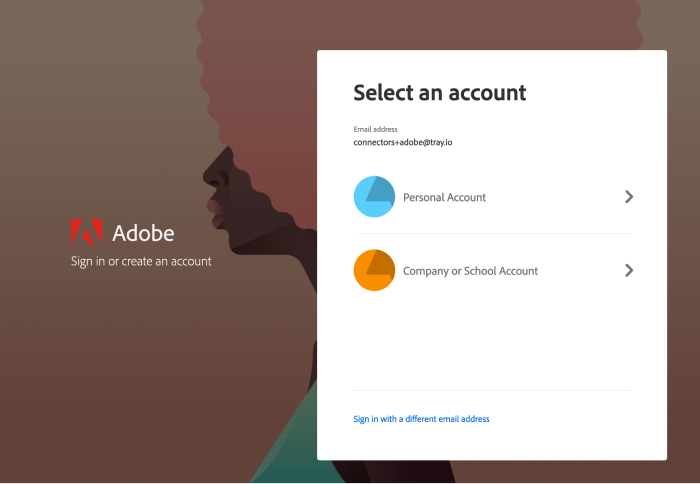Click blank card area below Company or School Account
The width and height of the screenshot is (700, 484).
[492, 340]
